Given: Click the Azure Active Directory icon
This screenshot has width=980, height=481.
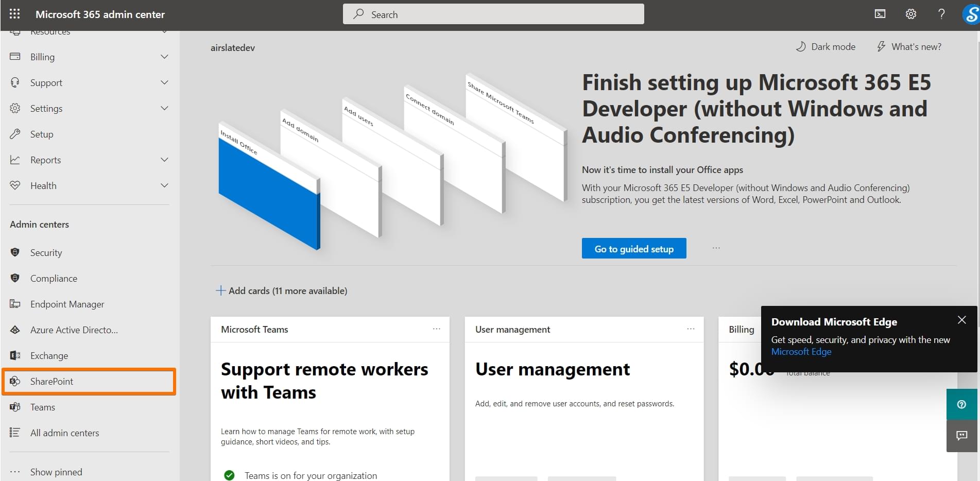Looking at the screenshot, I should [x=15, y=330].
